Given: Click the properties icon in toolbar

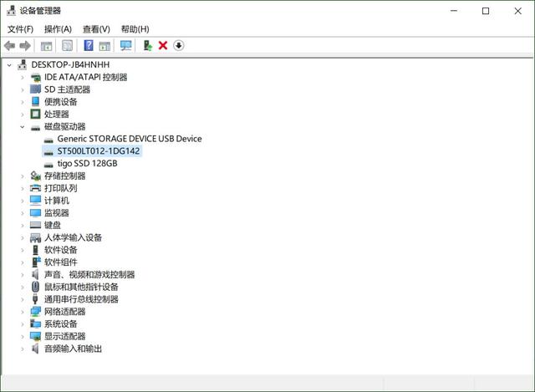Looking at the screenshot, I should (x=68, y=45).
